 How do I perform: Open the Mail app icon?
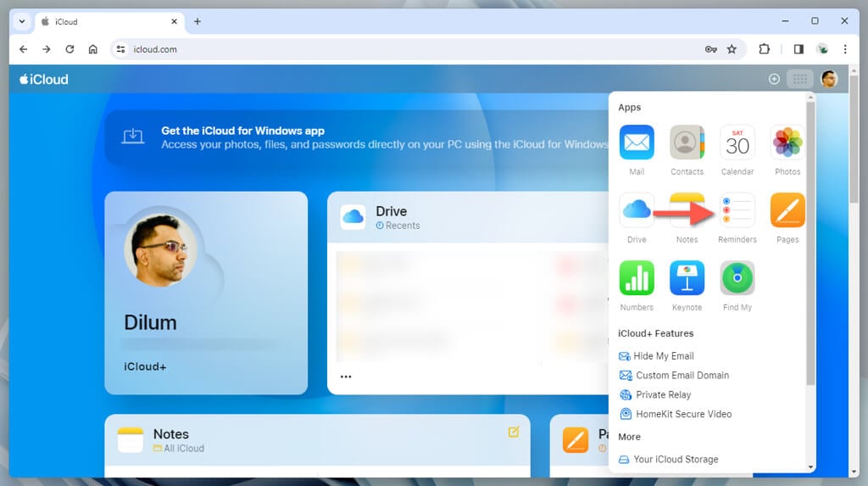(x=637, y=142)
